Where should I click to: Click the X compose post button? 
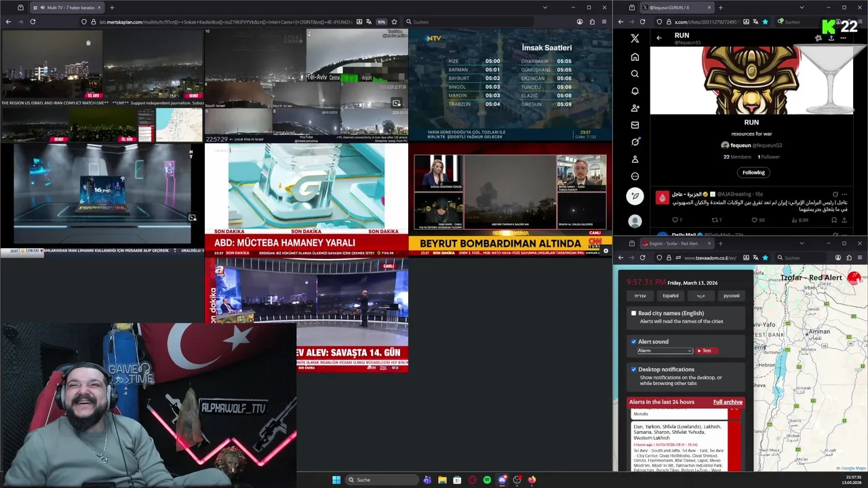(635, 196)
